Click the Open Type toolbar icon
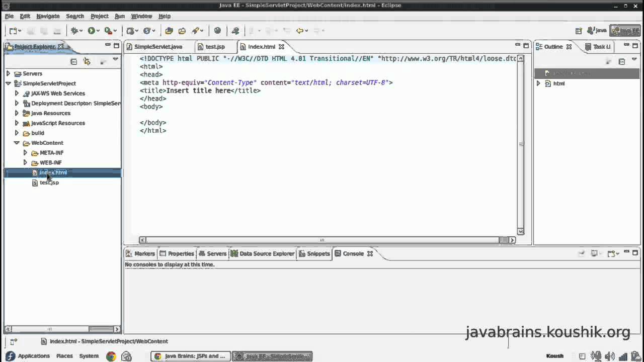644x362 pixels. click(x=169, y=31)
